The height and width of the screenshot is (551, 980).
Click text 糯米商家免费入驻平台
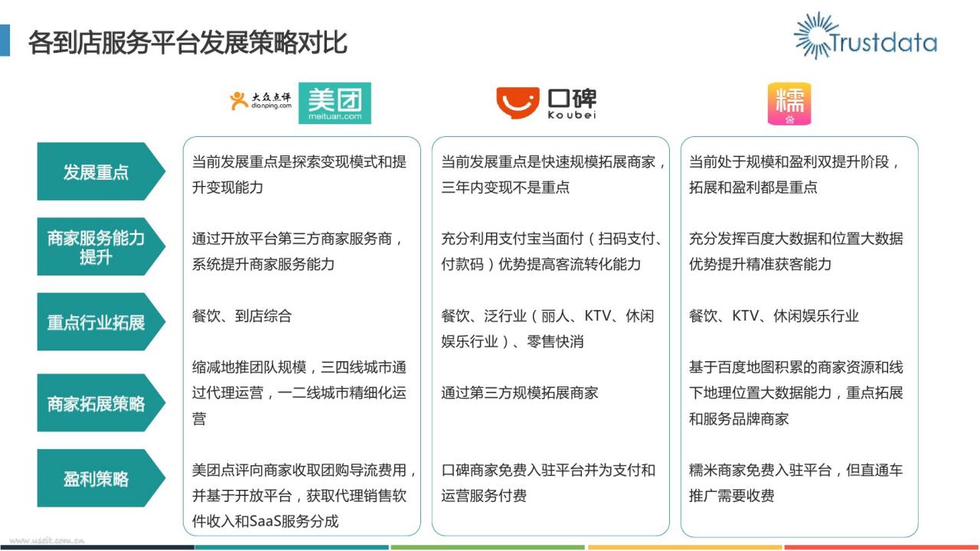tap(760, 470)
